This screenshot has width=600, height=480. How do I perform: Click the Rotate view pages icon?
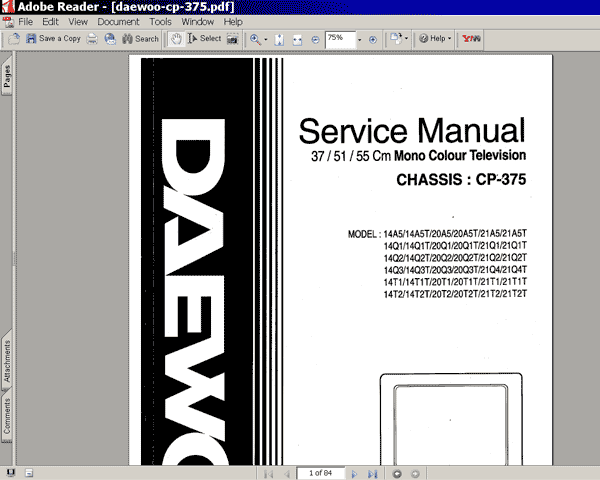(396, 39)
